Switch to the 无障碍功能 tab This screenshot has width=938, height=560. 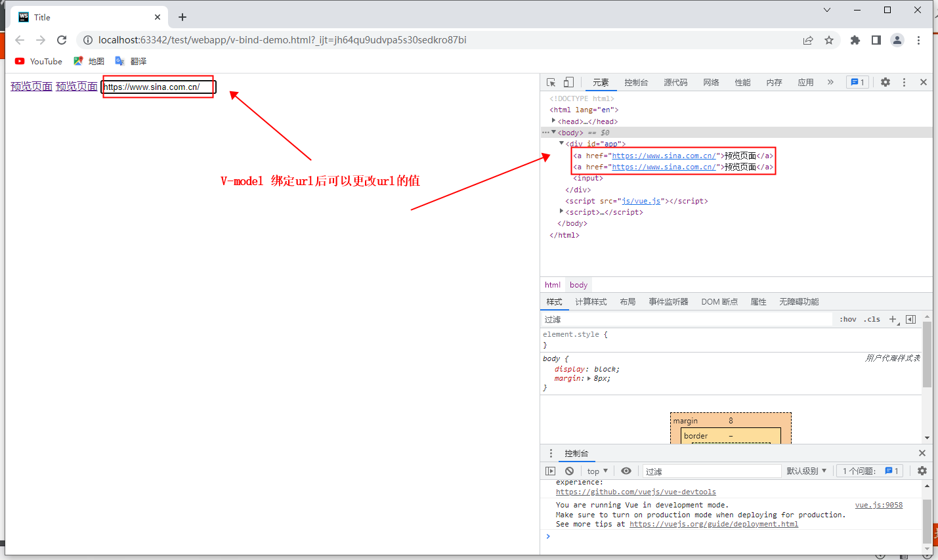(799, 302)
